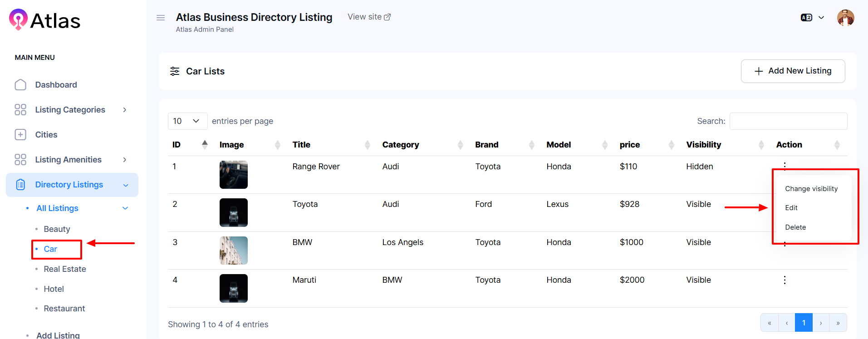Open three-dot action menu for Maruti

click(784, 280)
